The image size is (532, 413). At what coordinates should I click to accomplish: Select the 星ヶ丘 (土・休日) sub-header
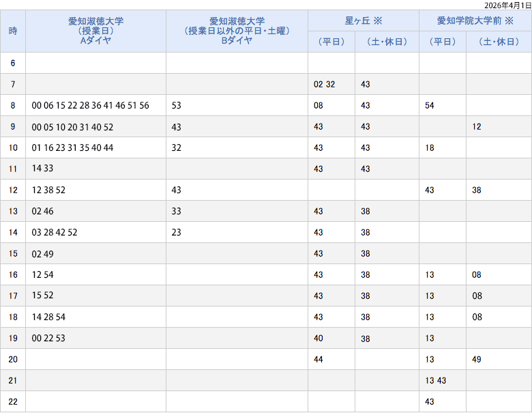[387, 42]
